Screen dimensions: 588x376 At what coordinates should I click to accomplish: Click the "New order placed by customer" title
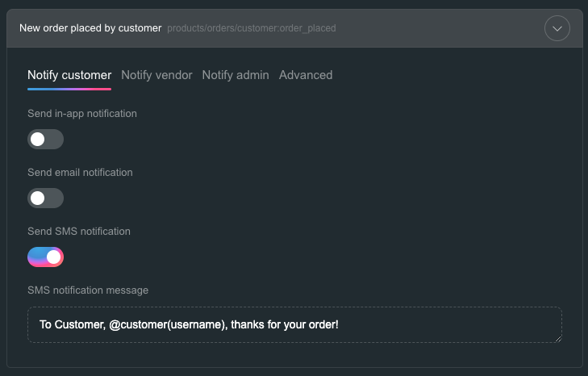[90, 28]
